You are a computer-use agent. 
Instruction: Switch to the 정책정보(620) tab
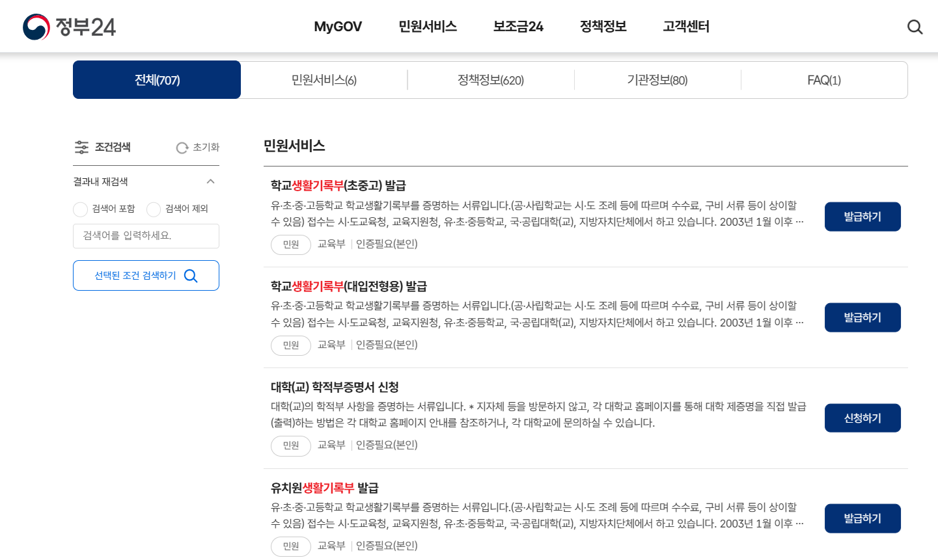pyautogui.click(x=491, y=79)
